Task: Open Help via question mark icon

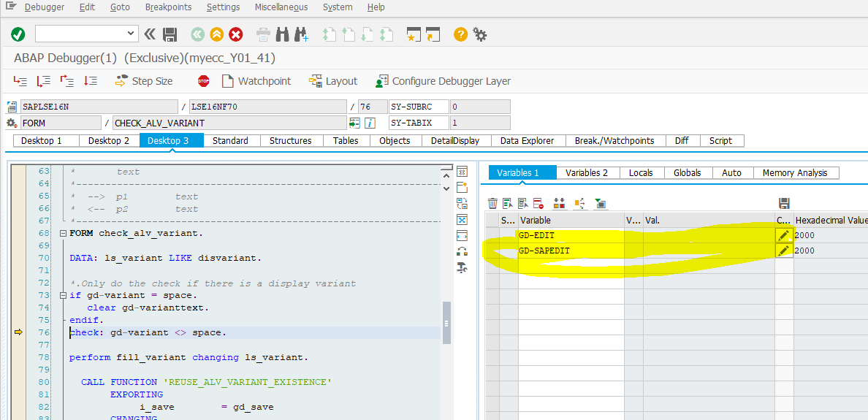Action: (460, 34)
